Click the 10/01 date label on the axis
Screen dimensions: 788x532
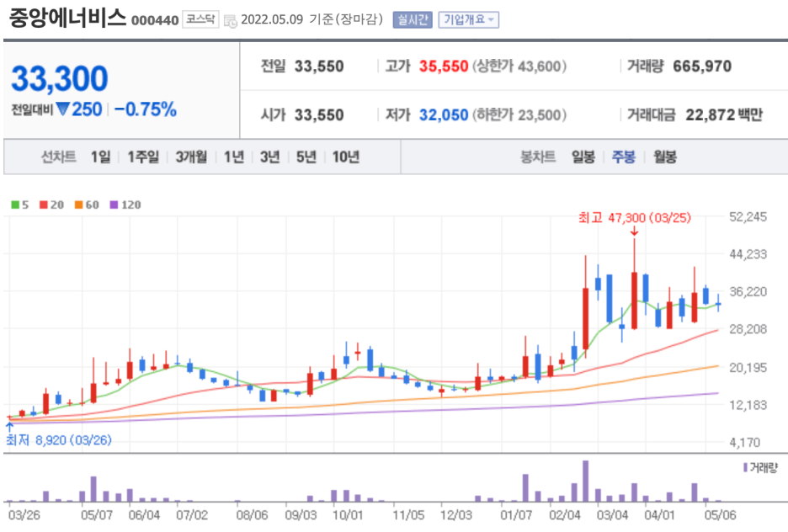[347, 515]
